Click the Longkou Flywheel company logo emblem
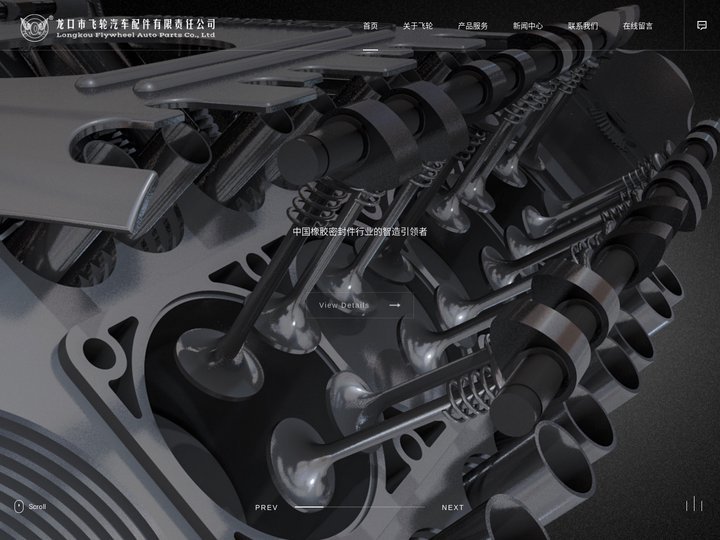 [x=35, y=27]
